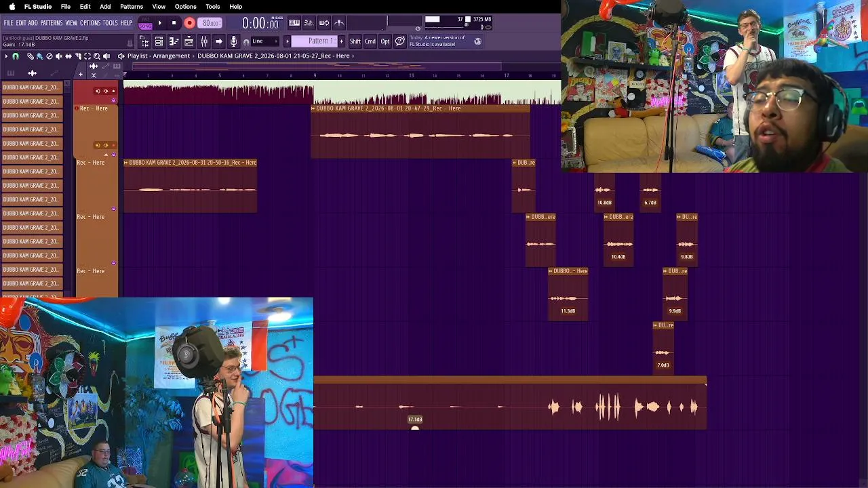Click the Opt modifier button
This screenshot has width=868, height=488.
click(x=385, y=41)
